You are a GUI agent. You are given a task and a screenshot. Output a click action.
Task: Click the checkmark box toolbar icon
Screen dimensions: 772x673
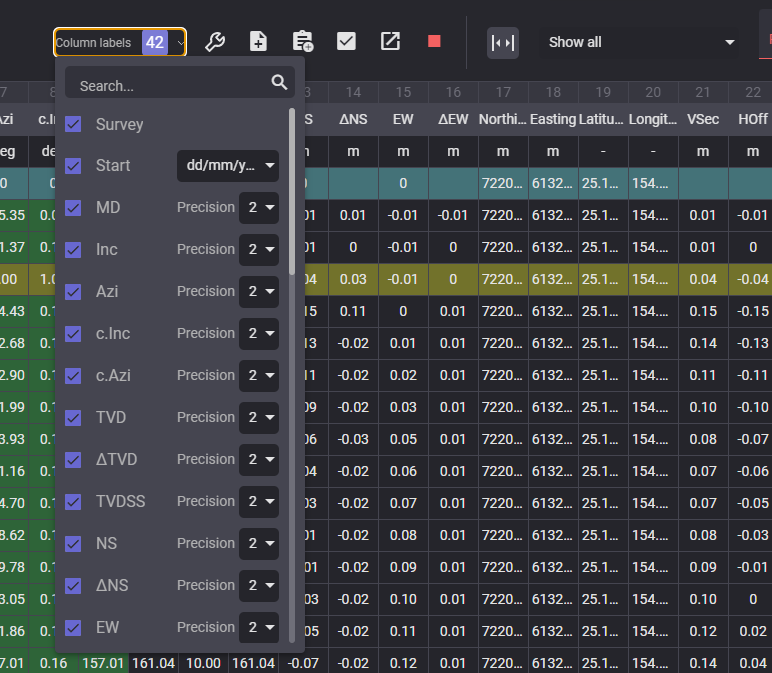[346, 42]
